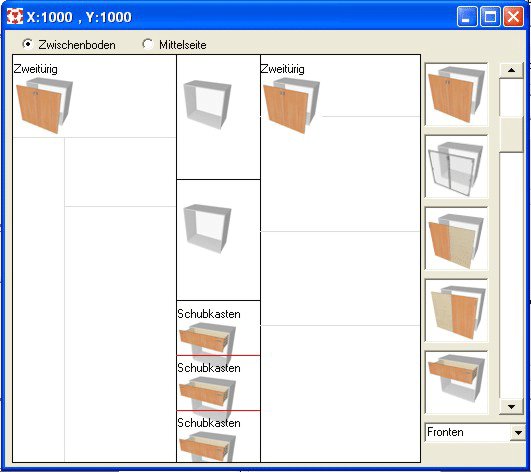Select the right Zweitürig cabinet icon
The width and height of the screenshot is (531, 472).
point(291,105)
